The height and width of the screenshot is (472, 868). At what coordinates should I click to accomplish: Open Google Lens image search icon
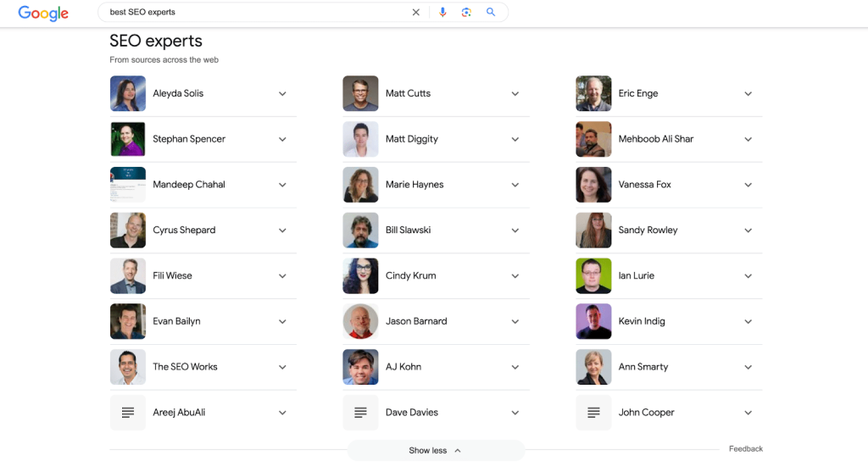[466, 12]
